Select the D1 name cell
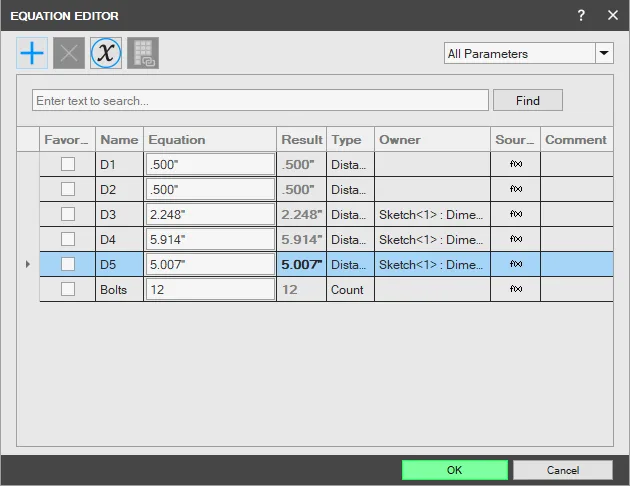The height and width of the screenshot is (486, 630). point(119,164)
